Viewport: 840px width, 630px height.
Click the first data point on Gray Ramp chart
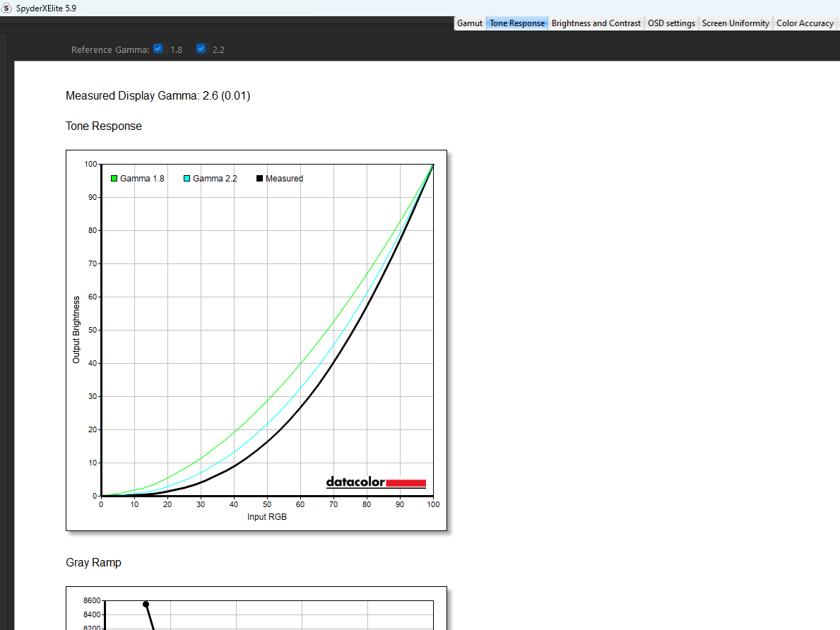point(146,605)
